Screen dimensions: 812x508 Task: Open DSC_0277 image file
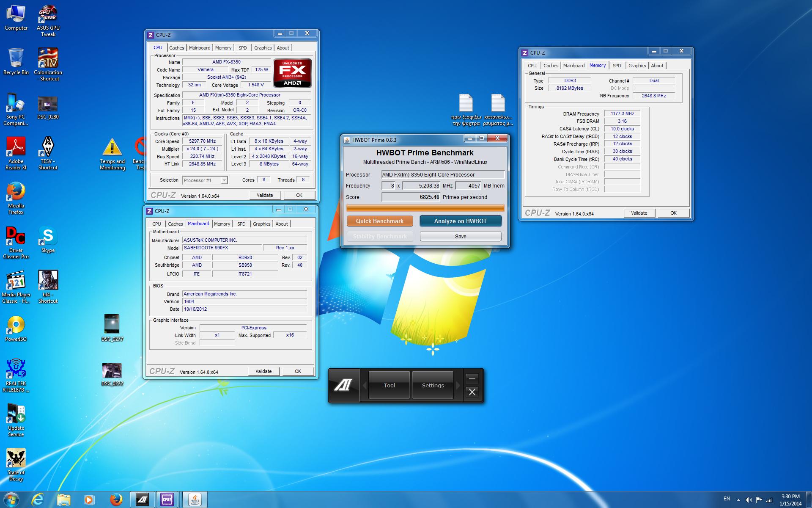112,328
